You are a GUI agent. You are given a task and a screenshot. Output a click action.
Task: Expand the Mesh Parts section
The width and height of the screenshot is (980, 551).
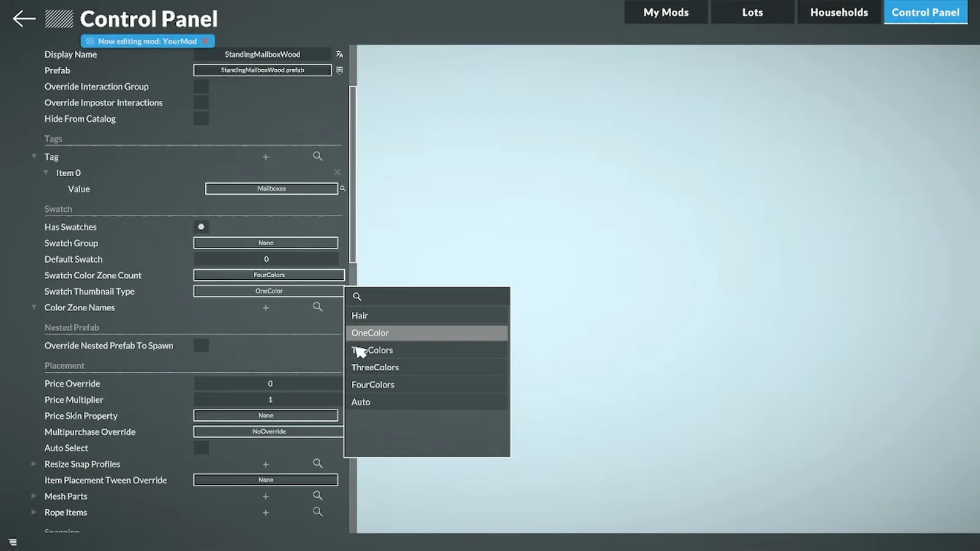click(34, 496)
